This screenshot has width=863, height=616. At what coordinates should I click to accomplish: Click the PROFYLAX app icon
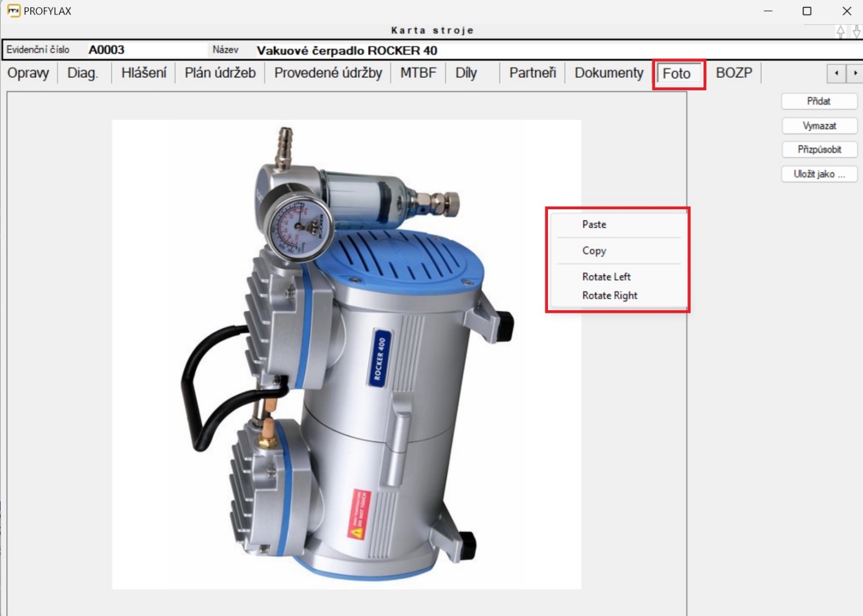coord(13,11)
